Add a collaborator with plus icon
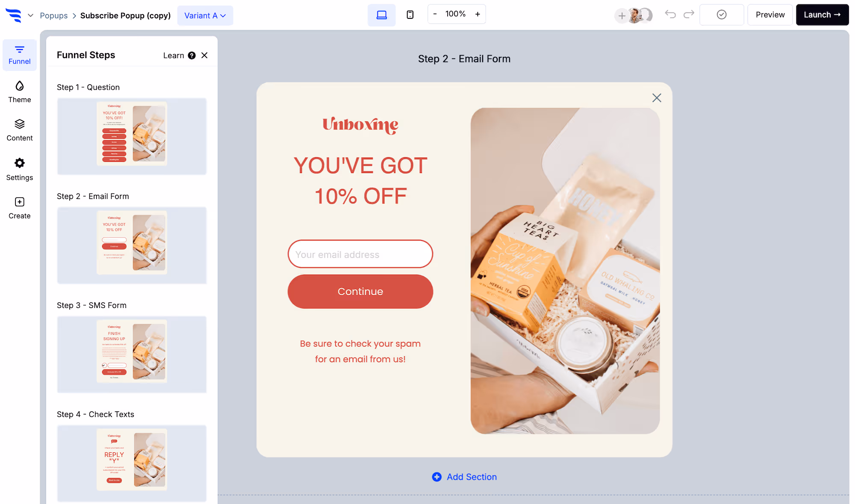Viewport: 855px width, 504px height. (x=622, y=16)
